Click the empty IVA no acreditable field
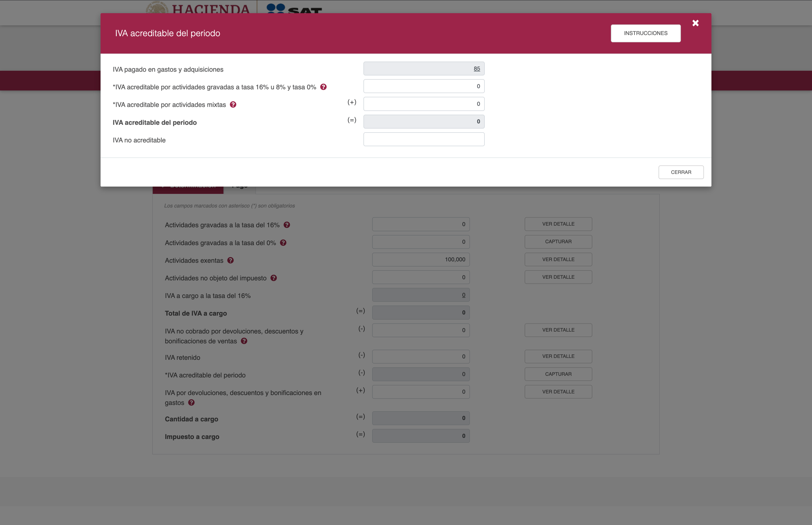Image resolution: width=812 pixels, height=525 pixels. click(424, 139)
